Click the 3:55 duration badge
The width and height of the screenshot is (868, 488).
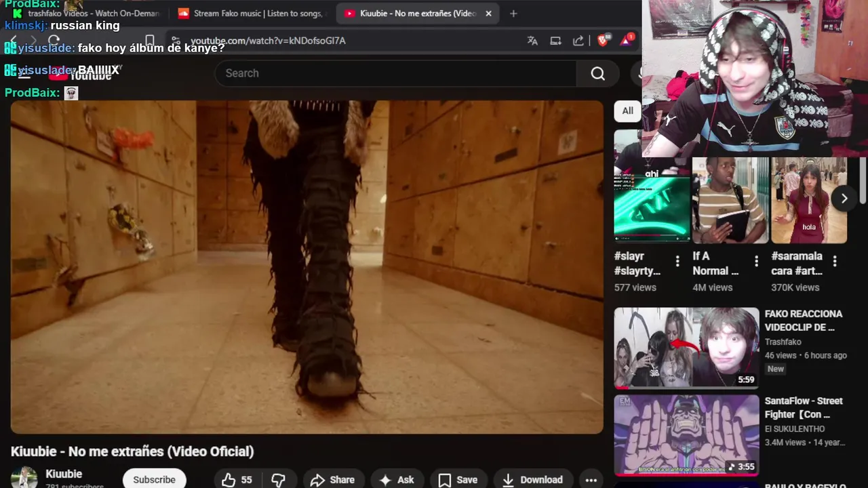[741, 467]
